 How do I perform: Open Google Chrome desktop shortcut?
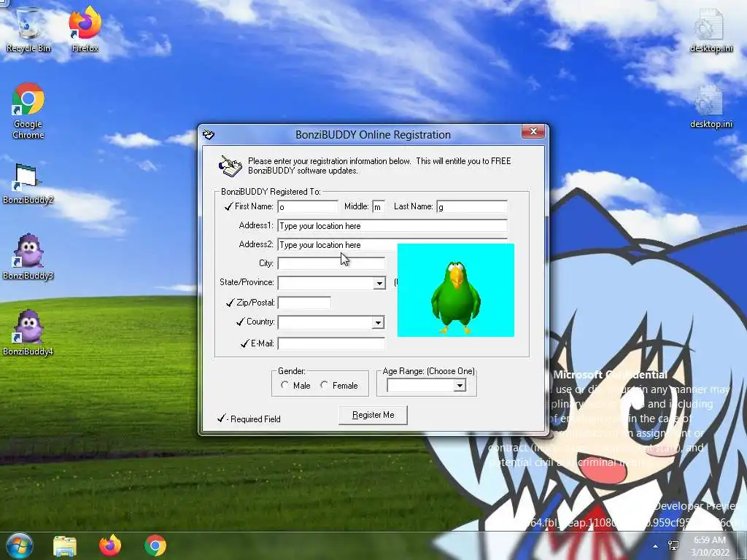28,111
